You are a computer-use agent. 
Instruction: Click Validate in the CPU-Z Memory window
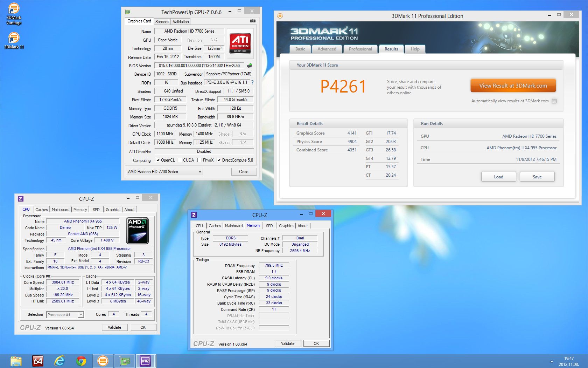(x=288, y=343)
